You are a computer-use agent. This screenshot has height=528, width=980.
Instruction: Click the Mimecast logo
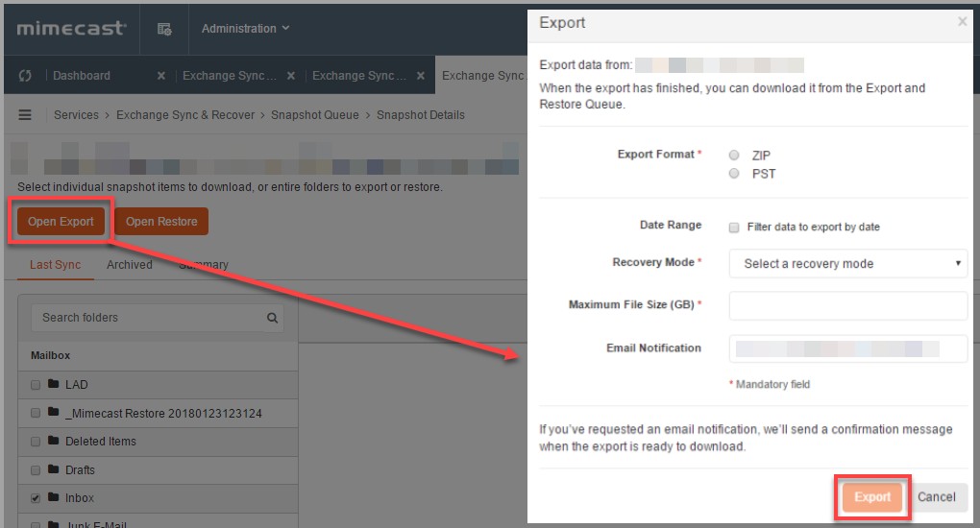pos(71,28)
